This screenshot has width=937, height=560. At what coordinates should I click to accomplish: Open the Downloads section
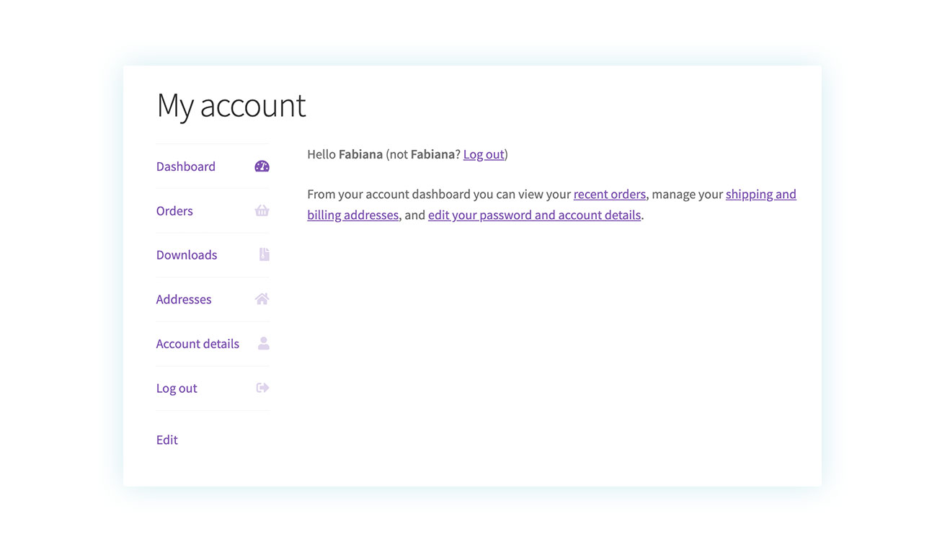[x=187, y=255]
